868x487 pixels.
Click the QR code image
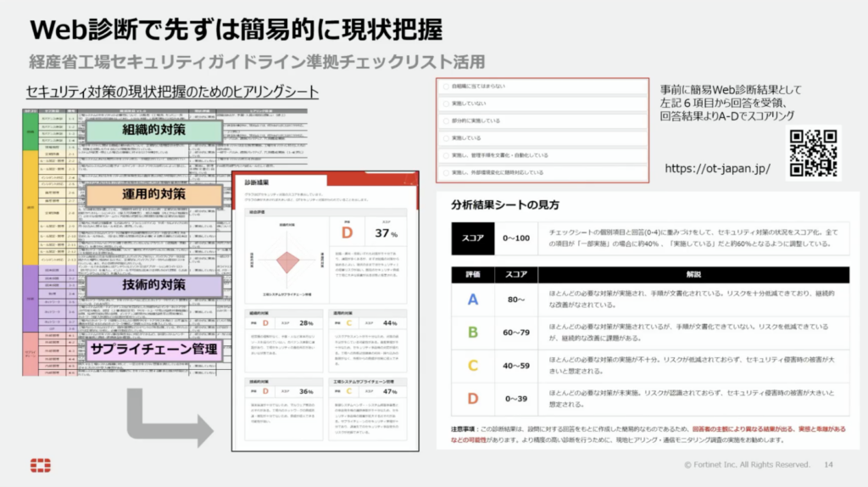coord(812,153)
